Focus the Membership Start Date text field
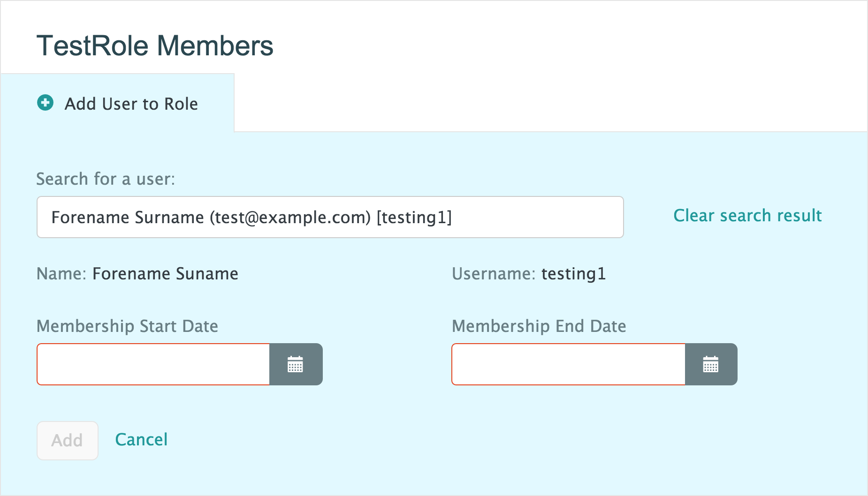 tap(153, 364)
